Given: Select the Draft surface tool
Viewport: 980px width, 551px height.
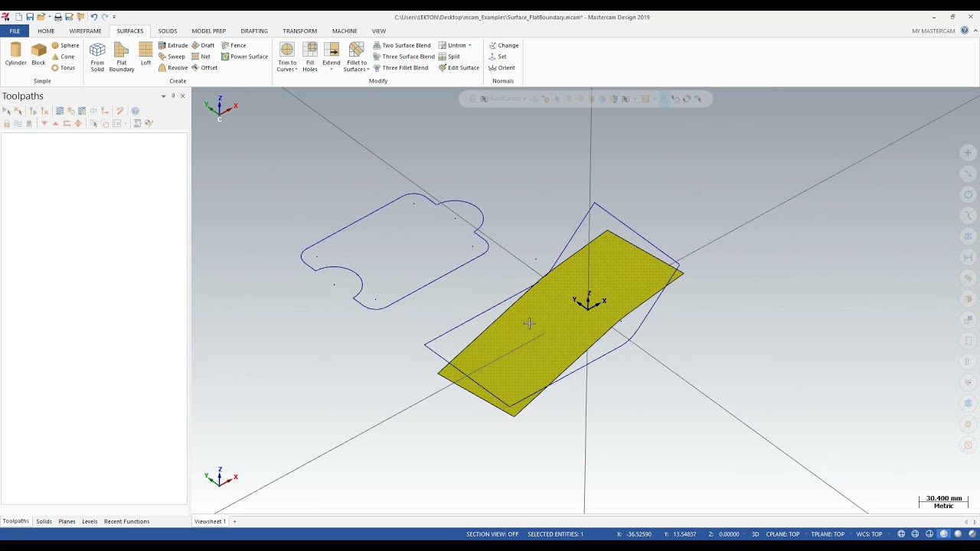Looking at the screenshot, I should click(203, 45).
